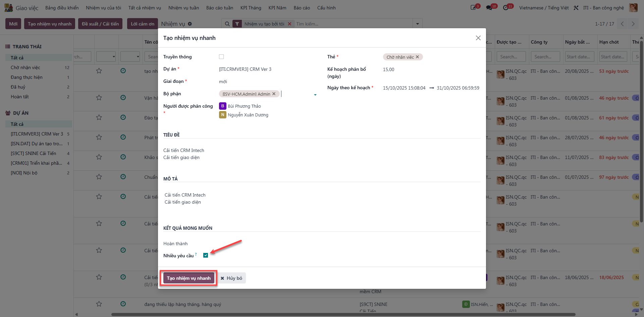The width and height of the screenshot is (644, 317).
Task: Star the task row 'tạo nh...'
Action: [99, 71]
